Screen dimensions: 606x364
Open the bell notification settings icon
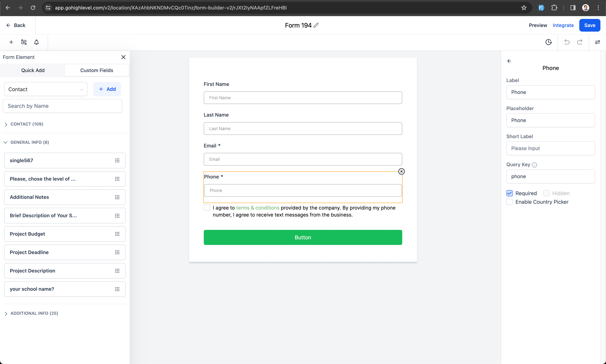tap(36, 42)
